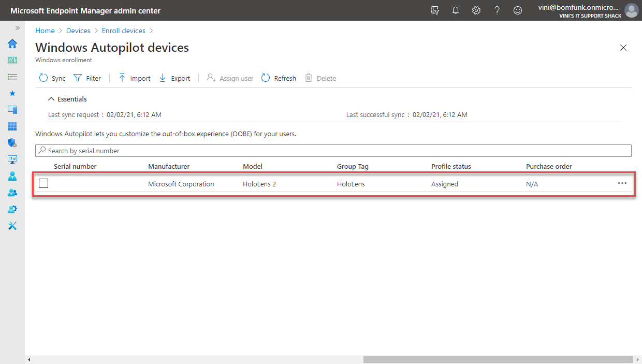
Task: Open Groups icon in sidebar
Action: point(12,193)
